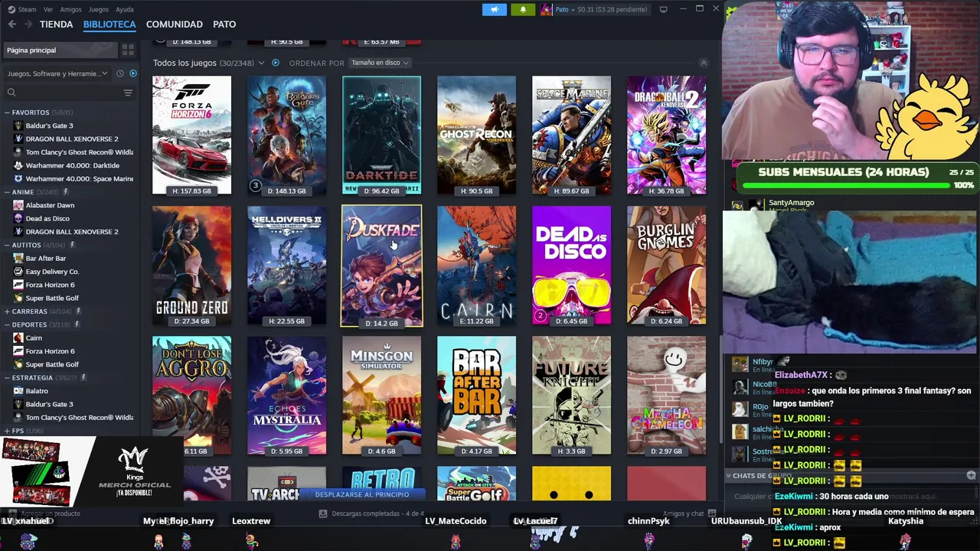This screenshot has width=980, height=551.
Task: Open the Cairn game cover
Action: pos(476,265)
